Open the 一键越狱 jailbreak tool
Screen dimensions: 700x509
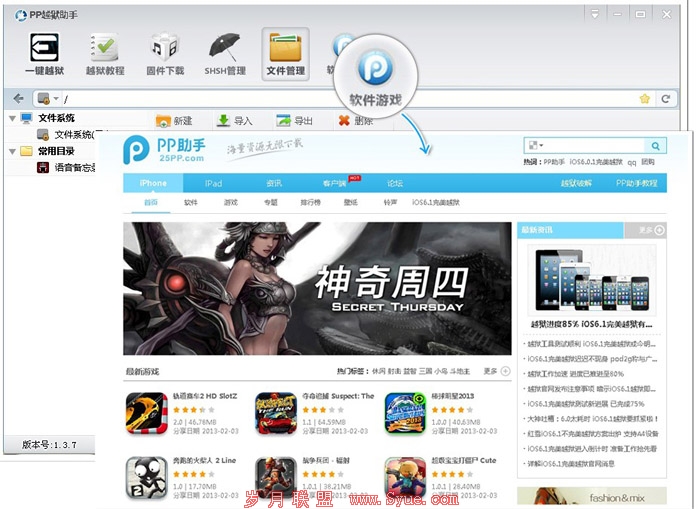tap(44, 54)
